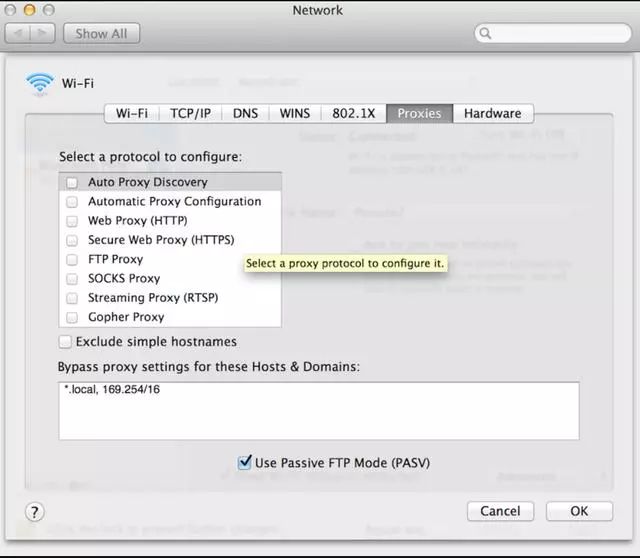
Task: Toggle the SOCKS Proxy checkbox
Action: 72,279
